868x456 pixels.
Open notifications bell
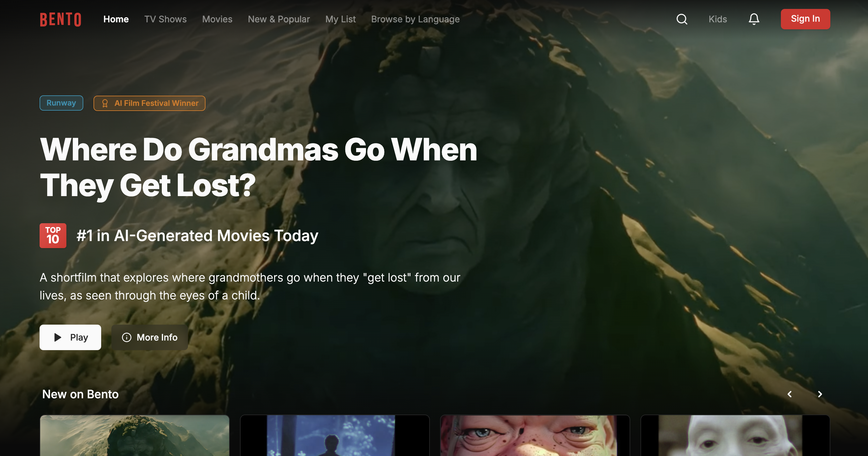click(754, 19)
